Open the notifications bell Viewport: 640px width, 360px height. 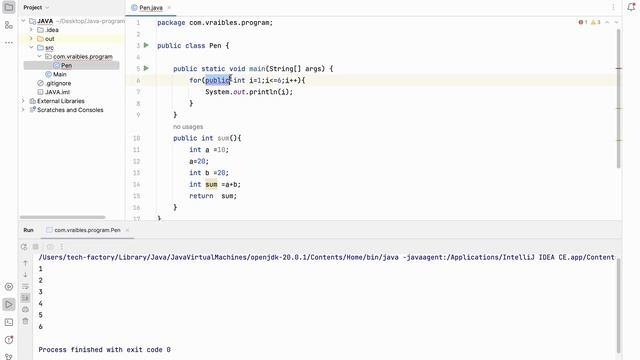[x=631, y=7]
